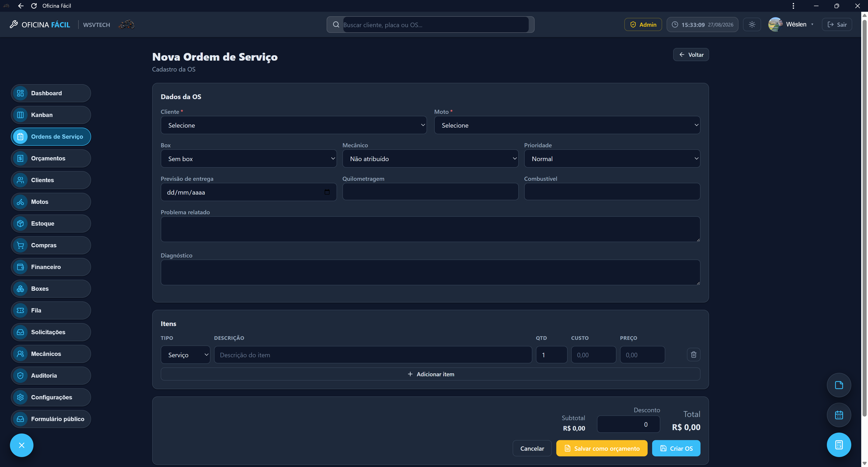Click the Cancelar button
Viewport: 868px width, 467px height.
532,448
